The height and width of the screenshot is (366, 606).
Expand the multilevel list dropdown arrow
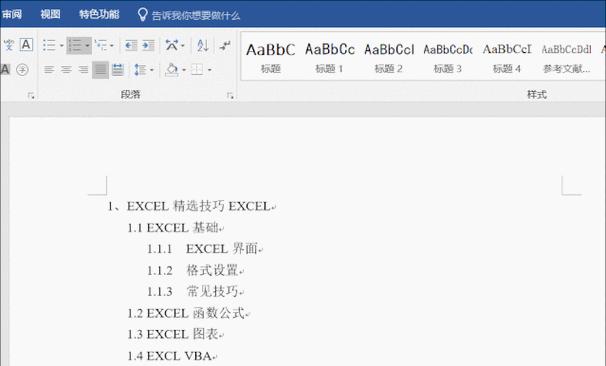click(112, 46)
